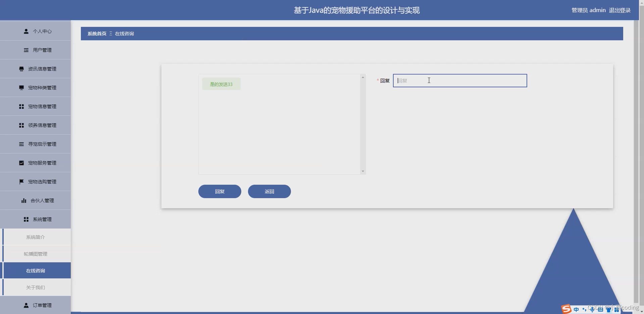Viewport: 644px width, 314px height.
Task: Click chat box scroll down arrow
Action: [363, 171]
